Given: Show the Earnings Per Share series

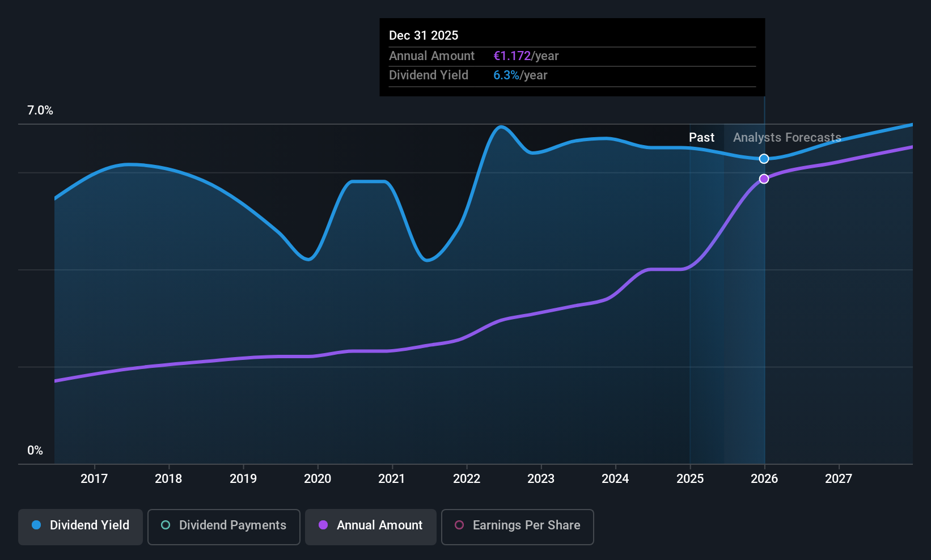Looking at the screenshot, I should click(518, 527).
